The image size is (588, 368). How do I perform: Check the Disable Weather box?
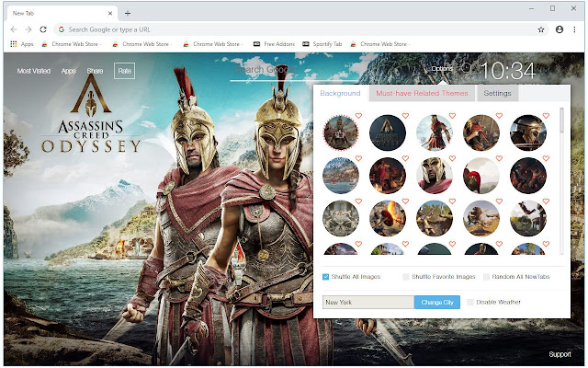click(470, 303)
